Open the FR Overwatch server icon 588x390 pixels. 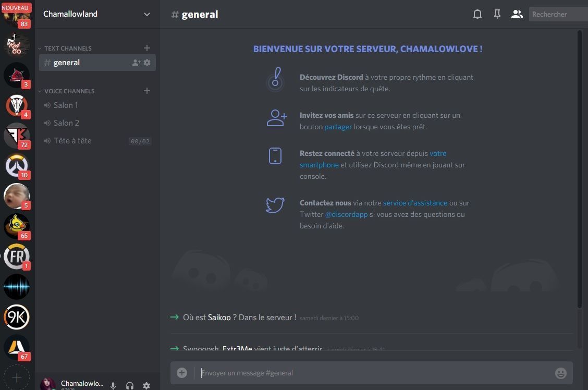point(17,257)
